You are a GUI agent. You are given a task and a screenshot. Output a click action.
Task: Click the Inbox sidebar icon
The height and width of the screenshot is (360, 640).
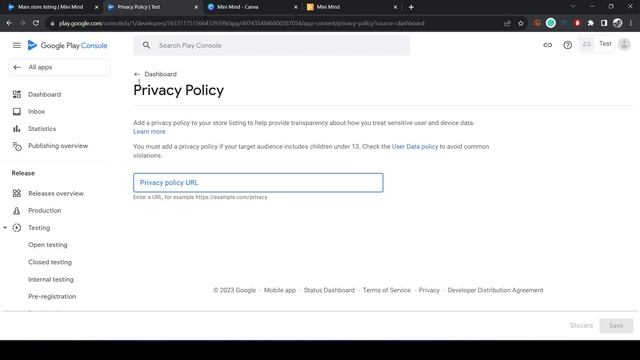(16, 111)
